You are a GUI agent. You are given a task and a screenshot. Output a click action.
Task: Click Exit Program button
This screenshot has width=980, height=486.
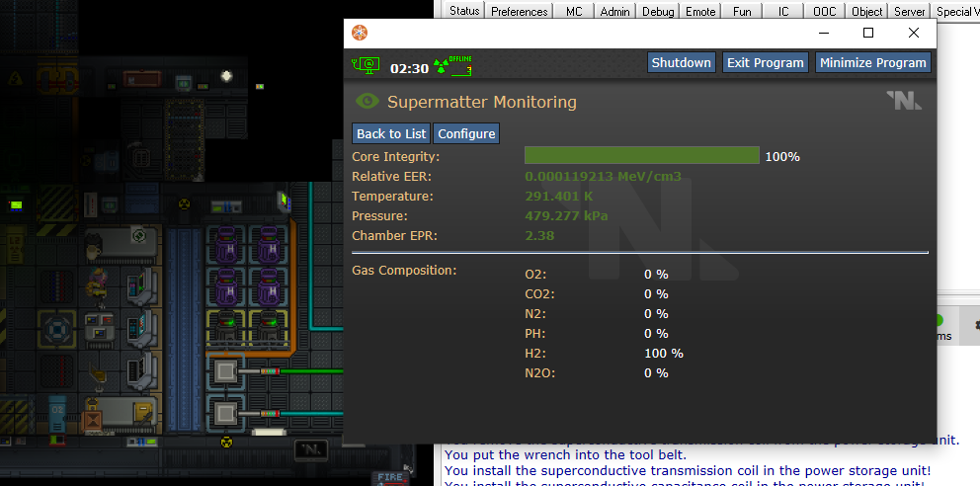tap(765, 62)
